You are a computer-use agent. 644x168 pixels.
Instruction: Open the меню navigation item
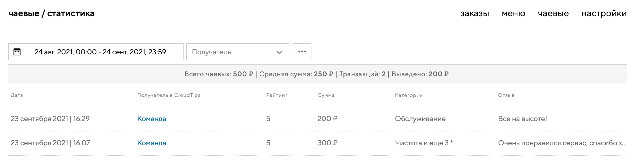coord(513,13)
